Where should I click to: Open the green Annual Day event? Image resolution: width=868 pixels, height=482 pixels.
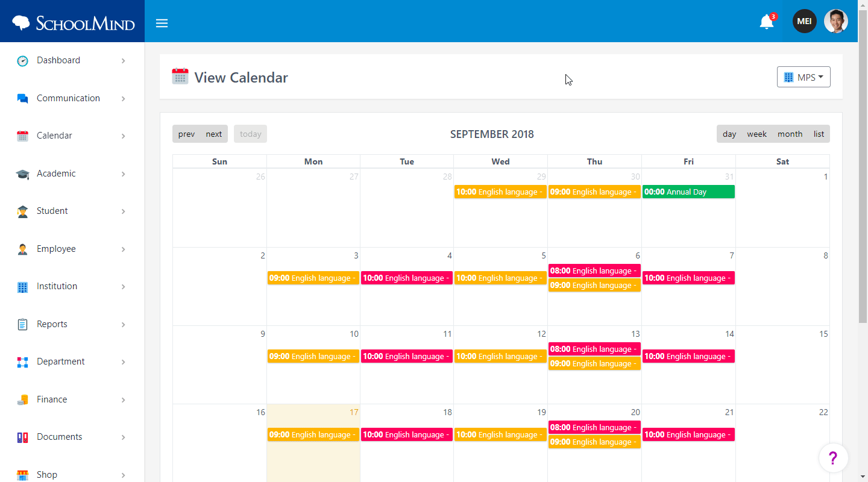coord(688,192)
